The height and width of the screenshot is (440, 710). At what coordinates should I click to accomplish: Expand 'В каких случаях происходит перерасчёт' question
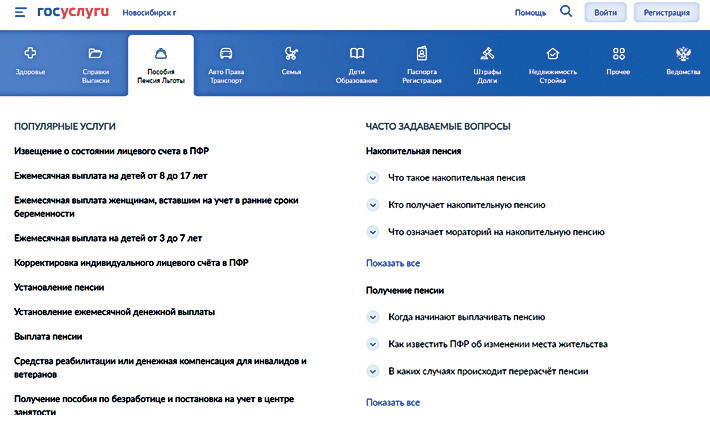pos(373,372)
